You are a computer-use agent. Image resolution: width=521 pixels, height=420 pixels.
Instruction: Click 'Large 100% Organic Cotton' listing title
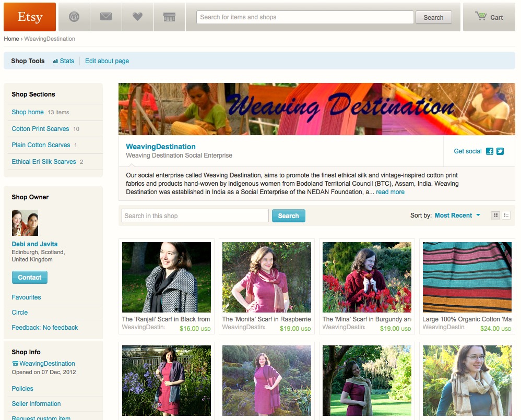(x=467, y=319)
